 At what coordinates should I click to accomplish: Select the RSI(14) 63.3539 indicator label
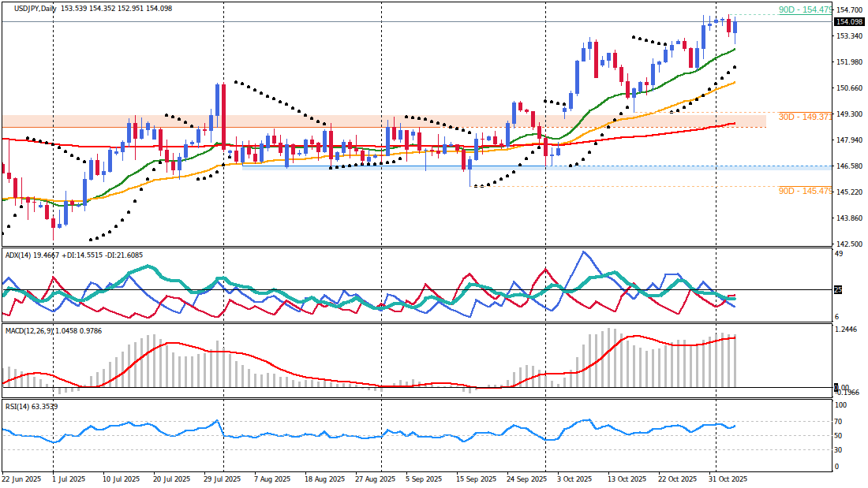(32, 407)
